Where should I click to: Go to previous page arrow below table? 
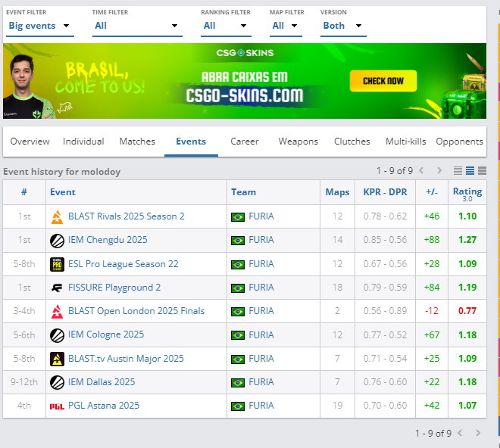(x=460, y=433)
